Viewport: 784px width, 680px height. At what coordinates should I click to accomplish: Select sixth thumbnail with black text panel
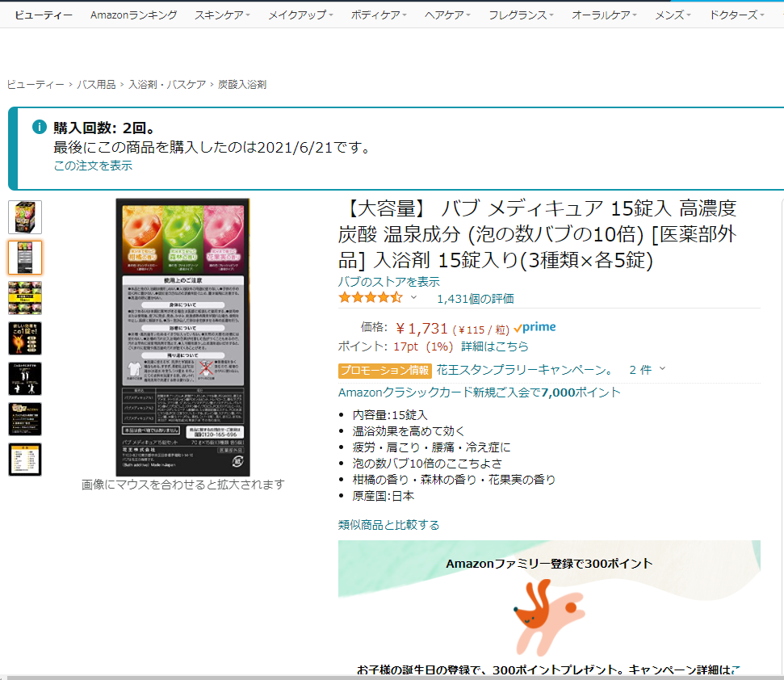[x=25, y=419]
